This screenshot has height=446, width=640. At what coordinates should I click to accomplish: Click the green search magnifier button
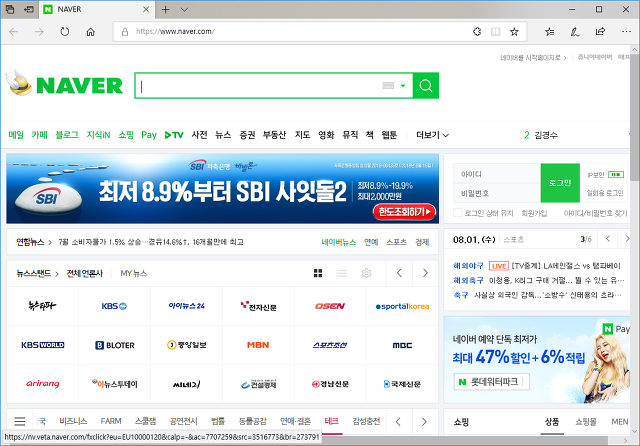pos(426,86)
